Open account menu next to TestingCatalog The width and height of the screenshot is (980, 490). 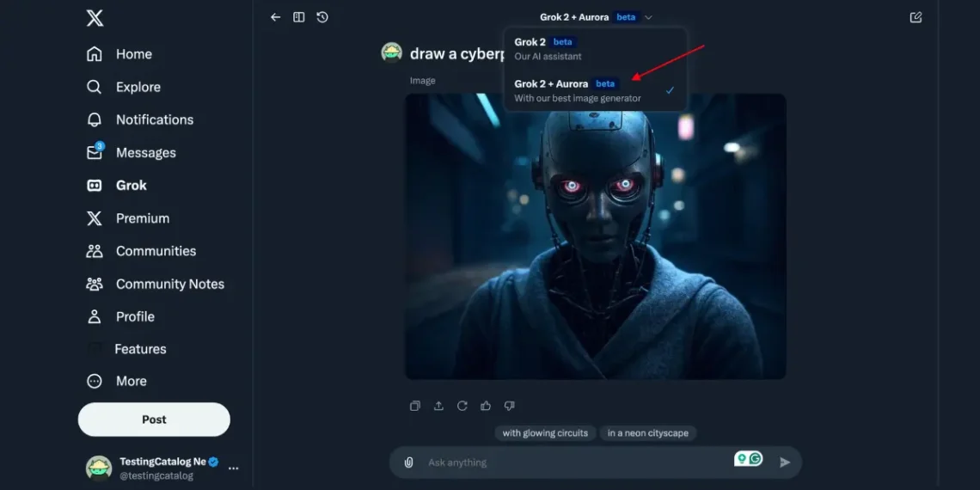pyautogui.click(x=233, y=469)
